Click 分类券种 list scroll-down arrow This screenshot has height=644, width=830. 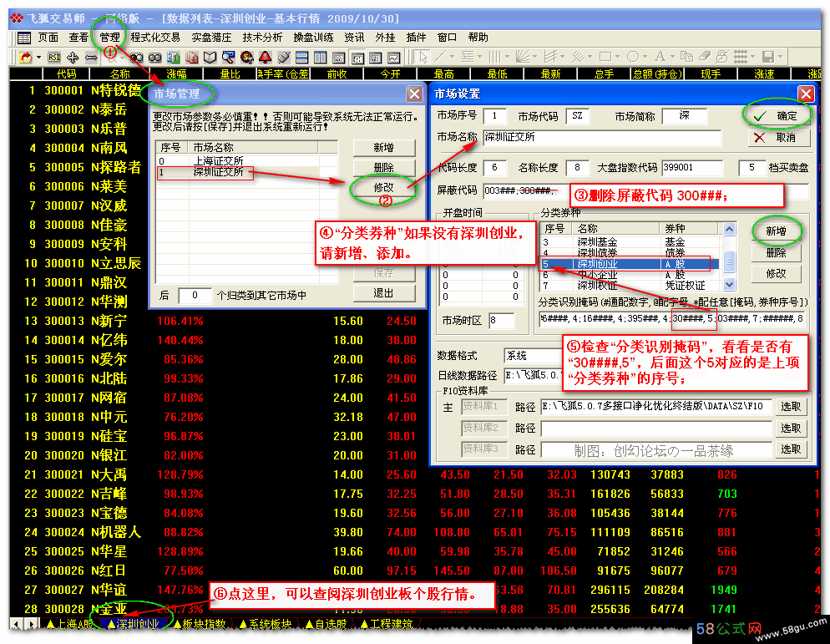click(x=730, y=285)
